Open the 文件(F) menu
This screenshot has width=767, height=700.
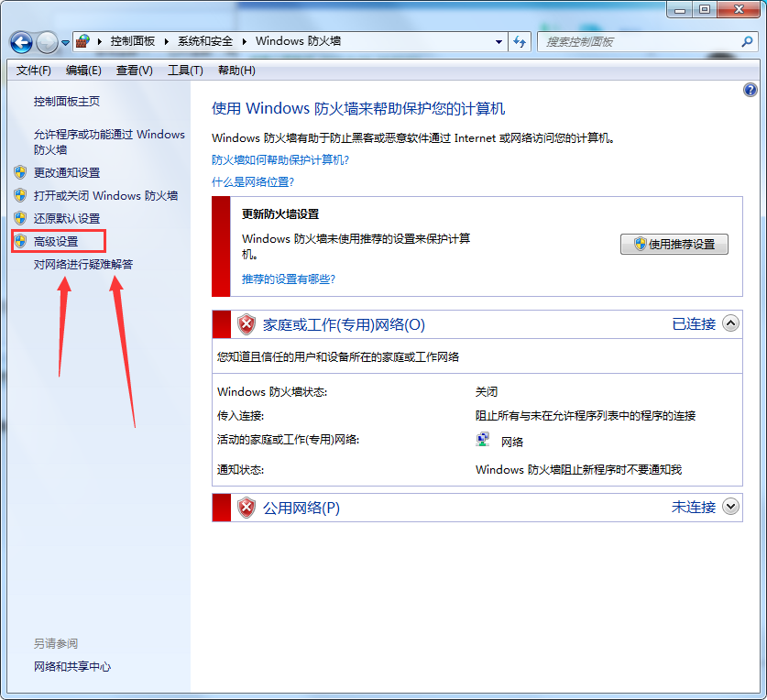click(34, 71)
